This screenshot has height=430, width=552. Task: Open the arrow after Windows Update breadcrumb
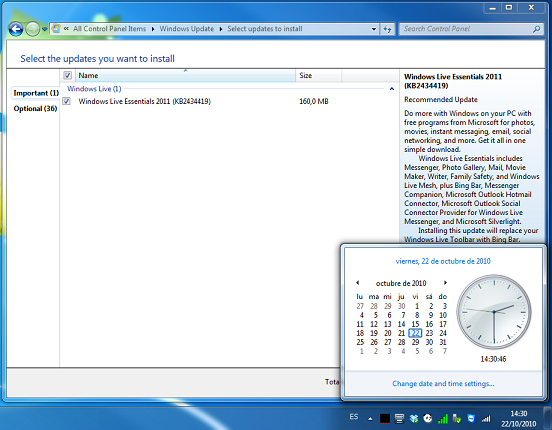click(x=221, y=29)
